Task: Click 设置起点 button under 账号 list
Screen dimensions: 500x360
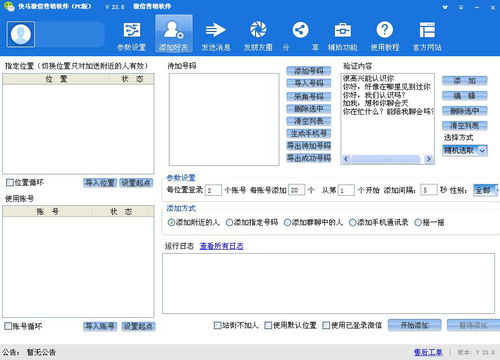Action: click(138, 326)
